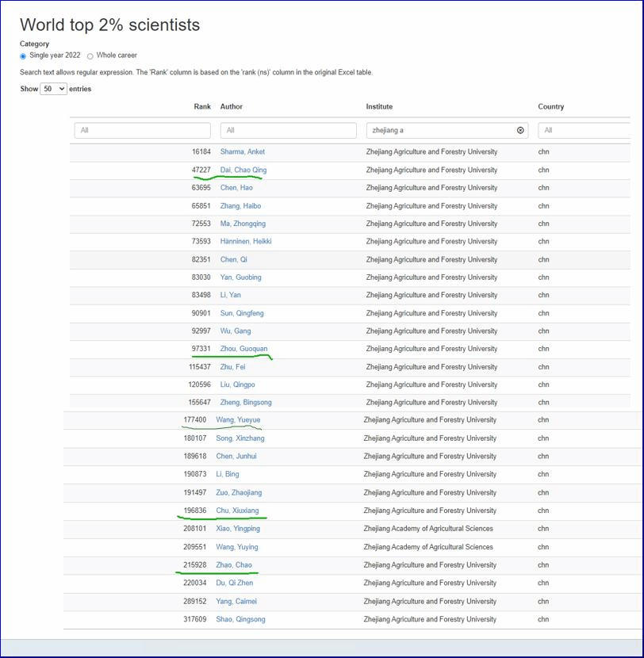This screenshot has height=658, width=644.
Task: Open author link Dai, Chao Qing
Action: 243,170
